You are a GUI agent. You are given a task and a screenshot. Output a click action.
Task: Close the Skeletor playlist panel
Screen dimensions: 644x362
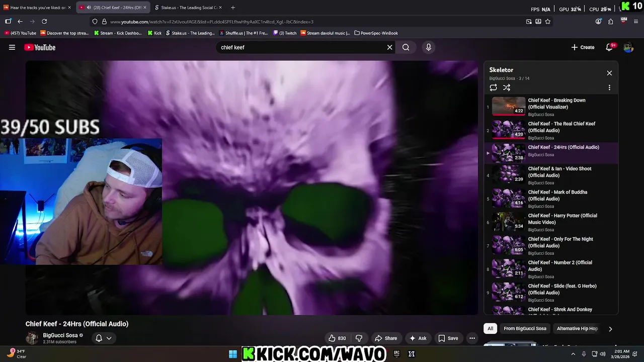click(609, 73)
